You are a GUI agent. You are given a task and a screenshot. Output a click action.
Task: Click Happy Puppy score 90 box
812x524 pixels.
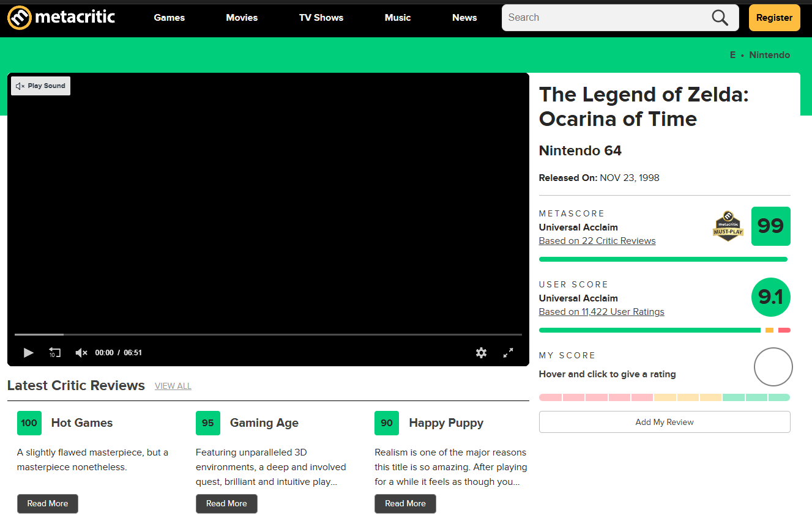click(387, 423)
